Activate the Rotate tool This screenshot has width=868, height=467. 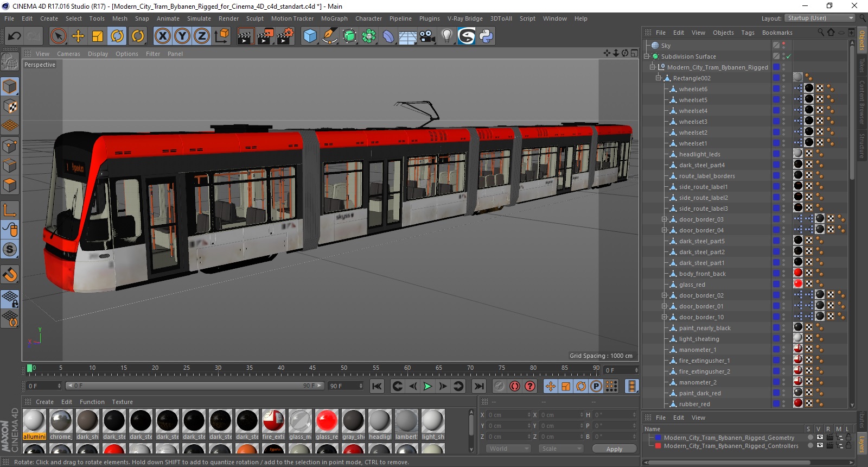(117, 36)
